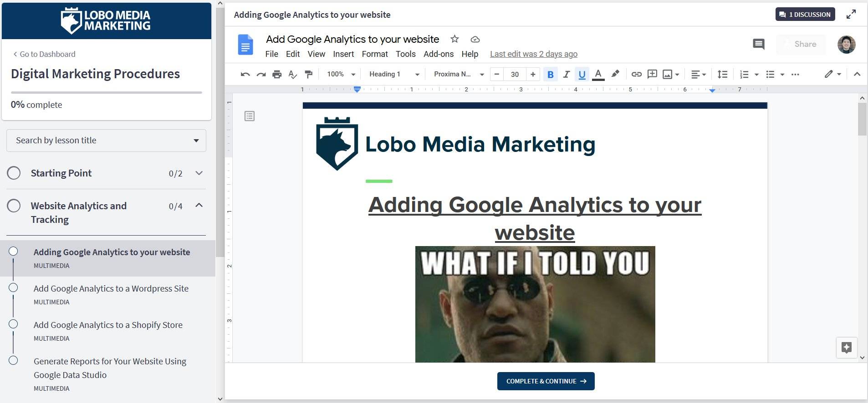Open the Search by lesson title dropdown
The image size is (868, 403).
coord(106,141)
